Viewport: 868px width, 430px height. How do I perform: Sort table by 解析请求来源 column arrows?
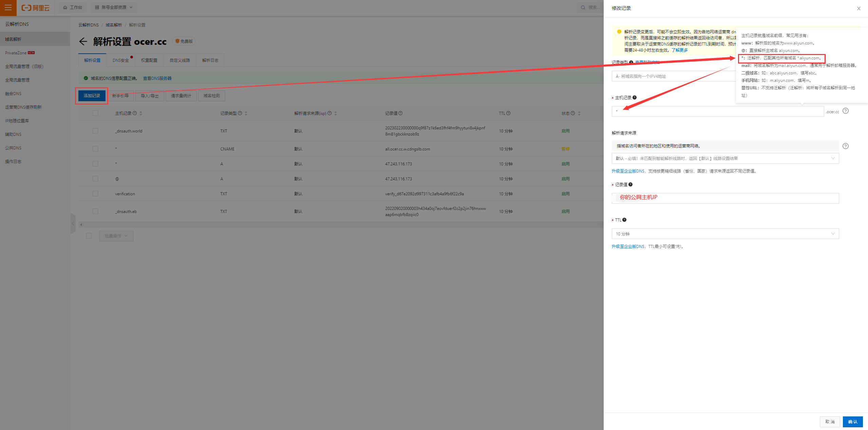pyautogui.click(x=336, y=113)
